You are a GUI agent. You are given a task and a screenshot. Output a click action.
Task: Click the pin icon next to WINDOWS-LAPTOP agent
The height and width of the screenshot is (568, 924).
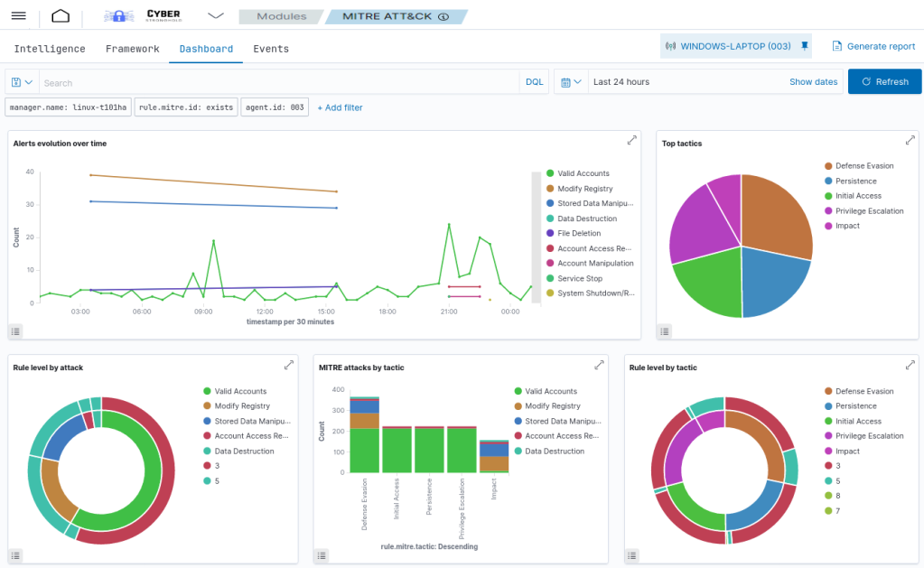click(804, 46)
